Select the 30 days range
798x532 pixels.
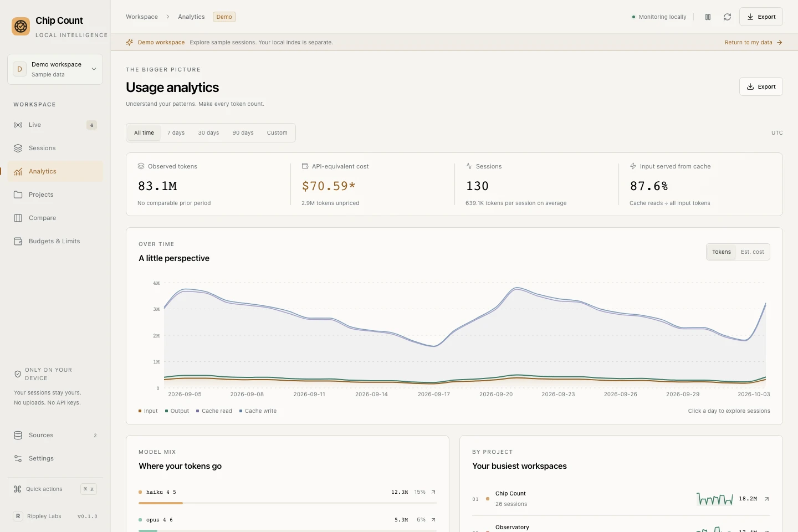click(208, 133)
